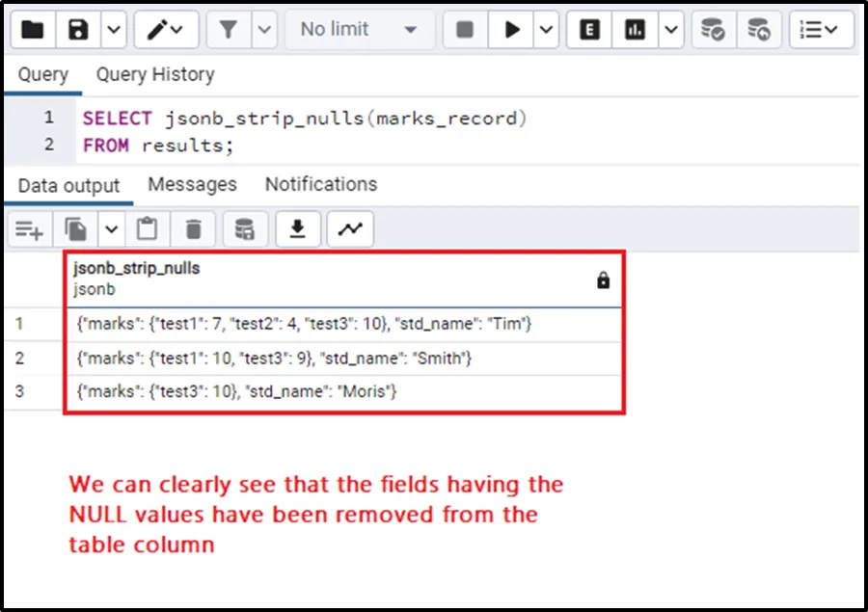
Task: Commit the transaction database icon
Action: tap(713, 30)
